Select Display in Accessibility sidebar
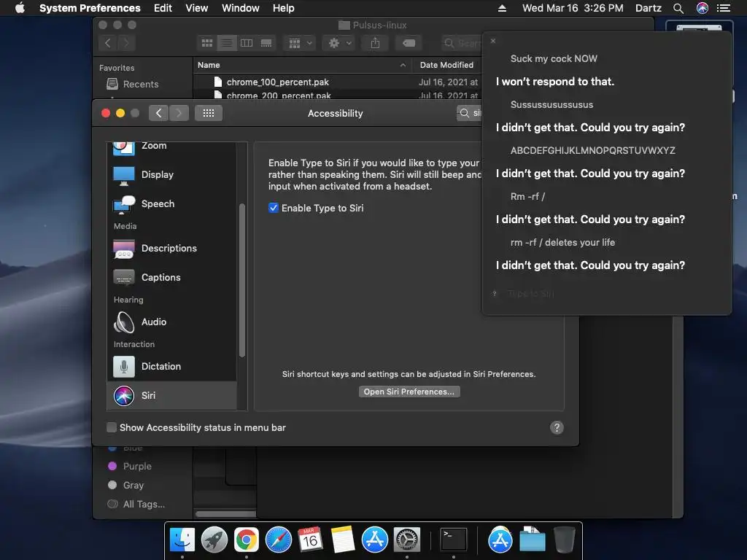Viewport: 747px width, 560px height. pyautogui.click(x=171, y=175)
